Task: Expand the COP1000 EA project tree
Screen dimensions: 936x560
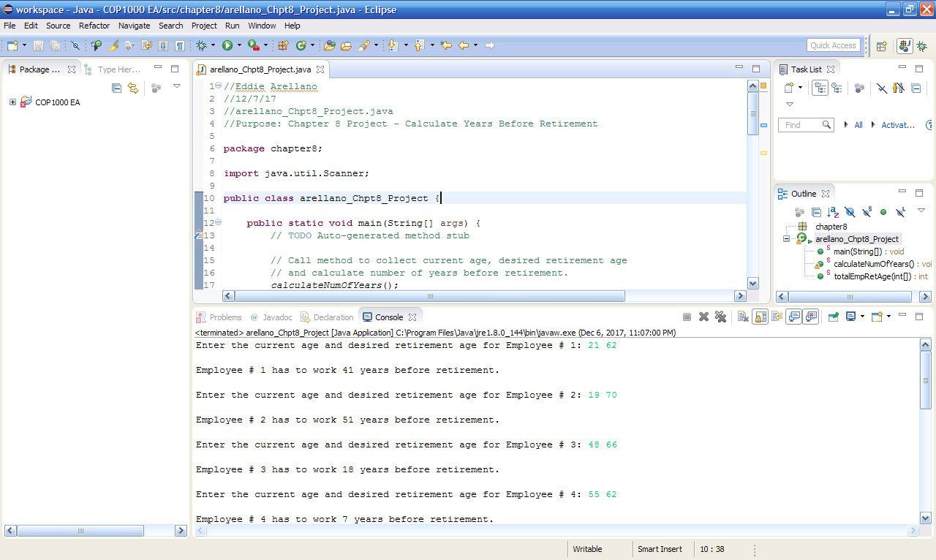Action: [12, 102]
